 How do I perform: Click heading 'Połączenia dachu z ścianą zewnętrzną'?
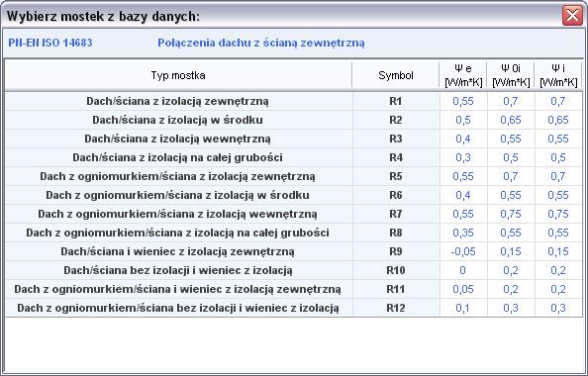tap(261, 44)
